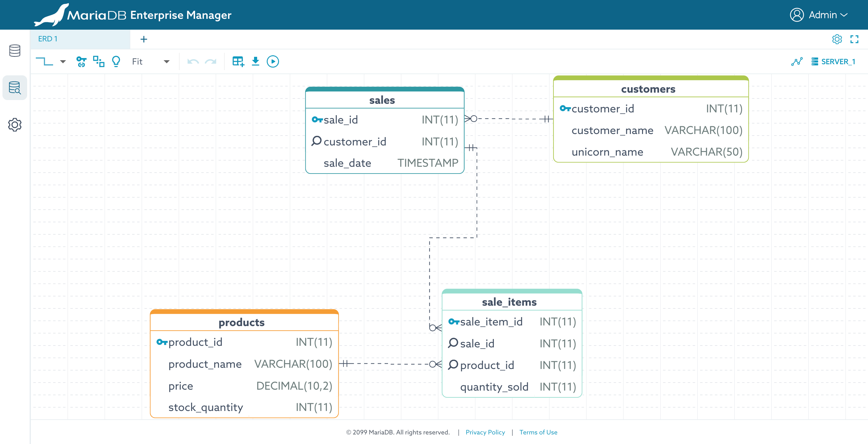868x444 pixels.
Task: Click the visualization graph icon near SERVER_1
Action: tap(797, 61)
